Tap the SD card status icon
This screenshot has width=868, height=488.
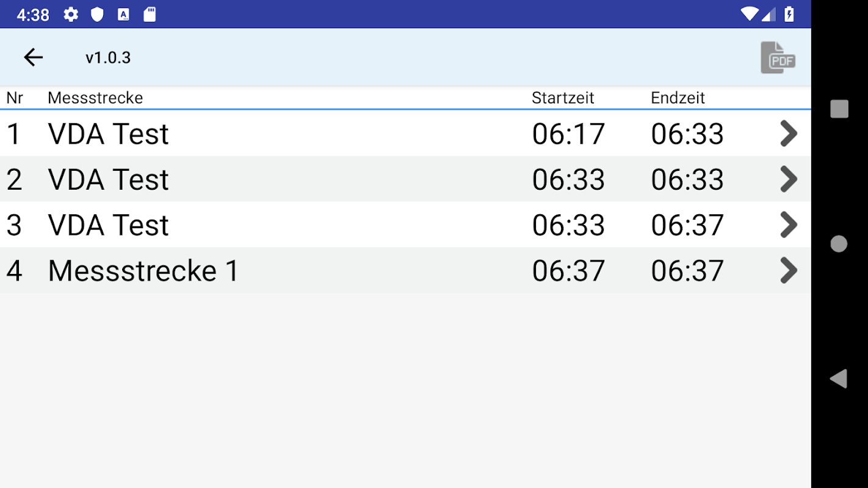[150, 15]
